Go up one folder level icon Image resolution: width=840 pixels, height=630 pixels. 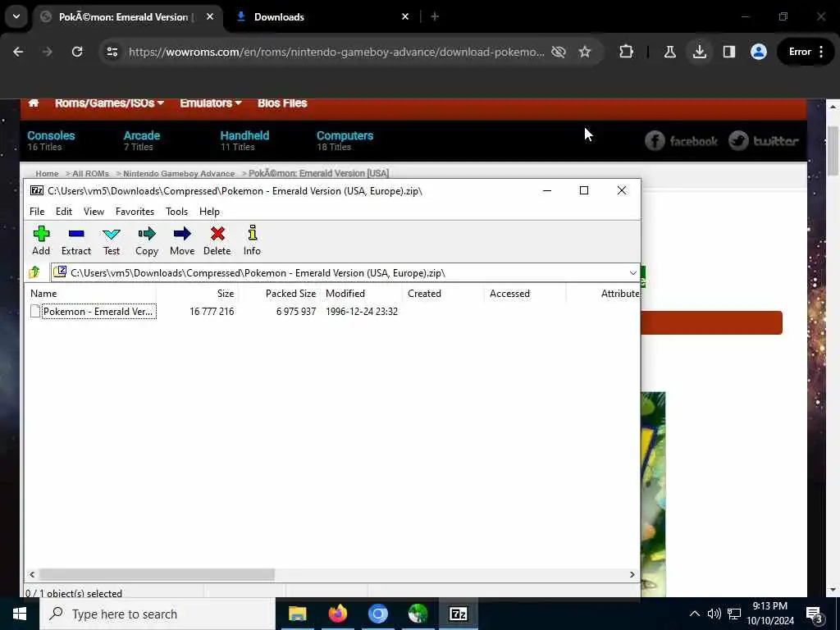[x=34, y=272]
